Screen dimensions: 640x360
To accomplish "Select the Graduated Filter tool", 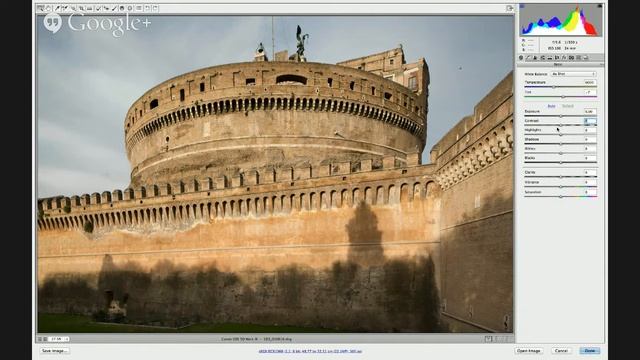I will point(122,8).
